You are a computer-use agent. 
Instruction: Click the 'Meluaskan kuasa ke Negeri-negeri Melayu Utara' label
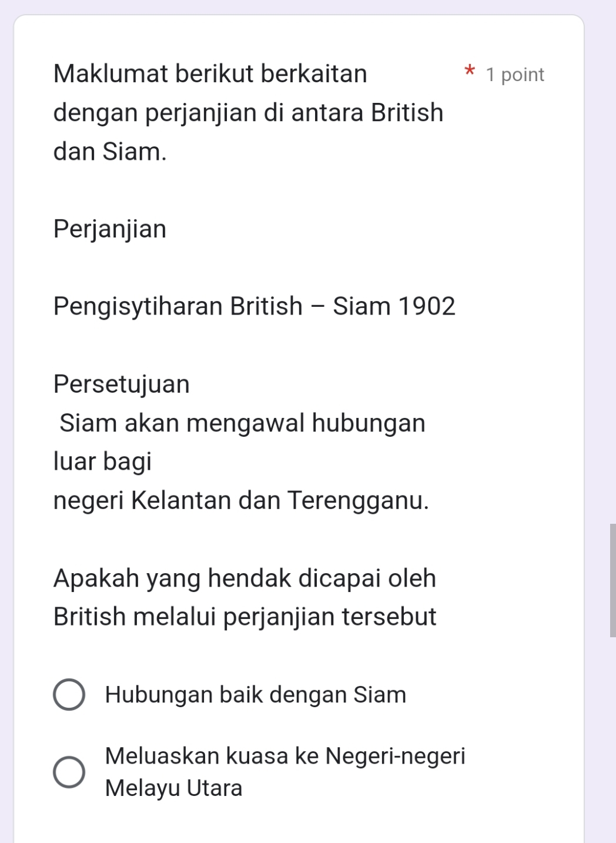[x=285, y=756]
